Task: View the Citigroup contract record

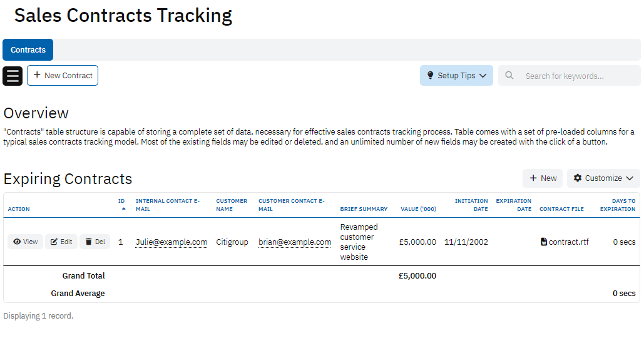Action: 26,242
